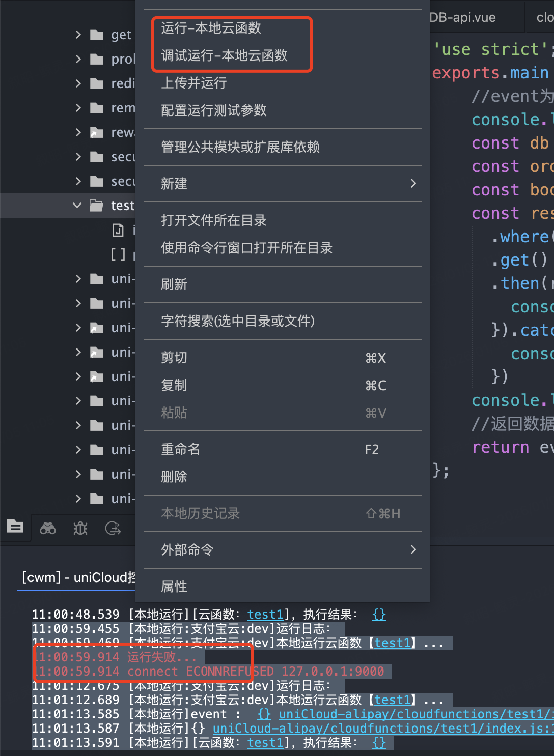Click 上传并运行 in the context menu
This screenshot has width=554, height=756.
pyautogui.click(x=193, y=83)
